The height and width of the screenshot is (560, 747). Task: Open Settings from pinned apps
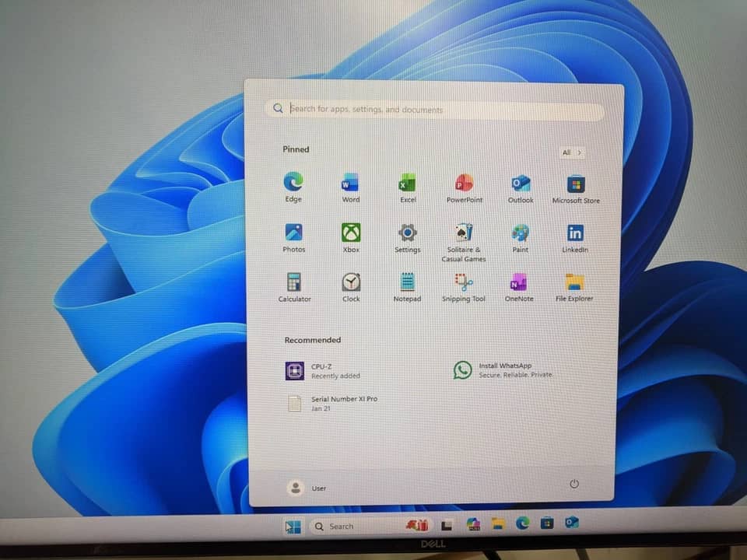tap(408, 239)
